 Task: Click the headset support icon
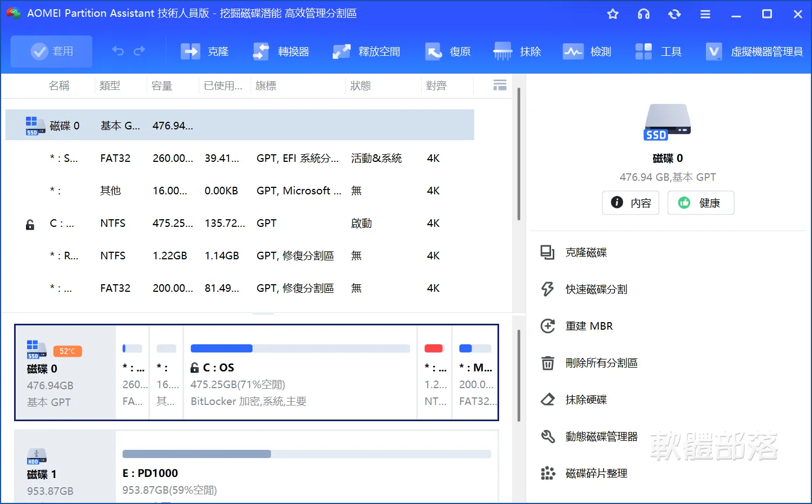(x=644, y=14)
